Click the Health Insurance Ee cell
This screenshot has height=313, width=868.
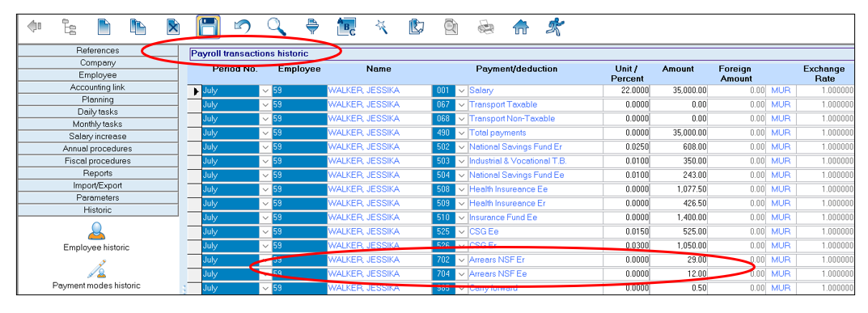click(x=536, y=189)
